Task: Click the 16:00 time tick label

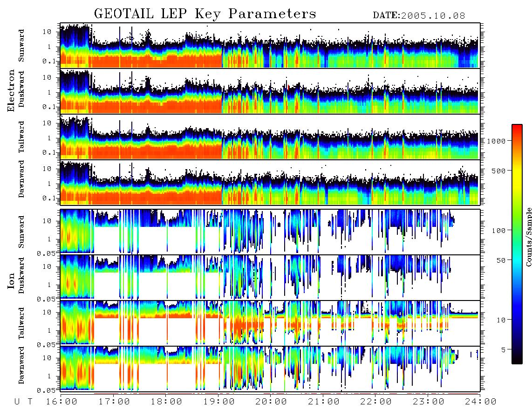Action: tap(61, 402)
